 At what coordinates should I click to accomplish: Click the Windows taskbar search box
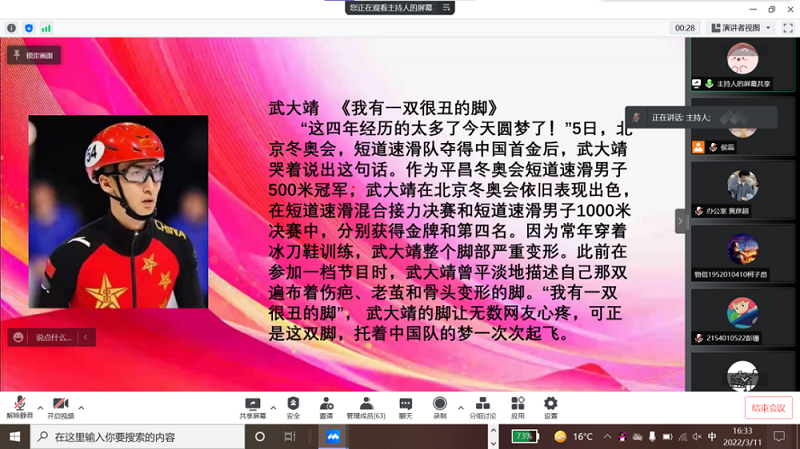pos(130,437)
